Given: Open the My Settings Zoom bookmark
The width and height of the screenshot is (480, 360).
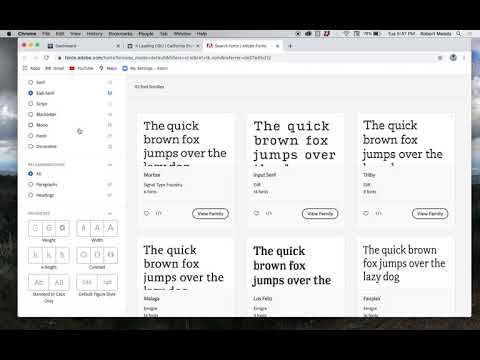Looking at the screenshot, I should (145, 68).
